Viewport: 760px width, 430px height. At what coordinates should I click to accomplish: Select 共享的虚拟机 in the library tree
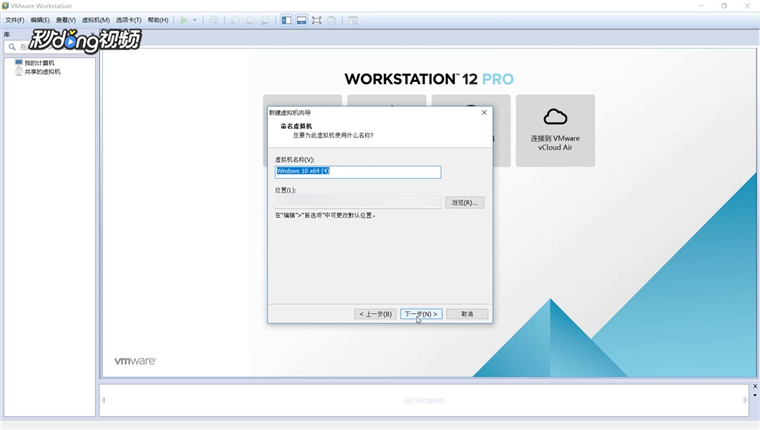point(43,72)
